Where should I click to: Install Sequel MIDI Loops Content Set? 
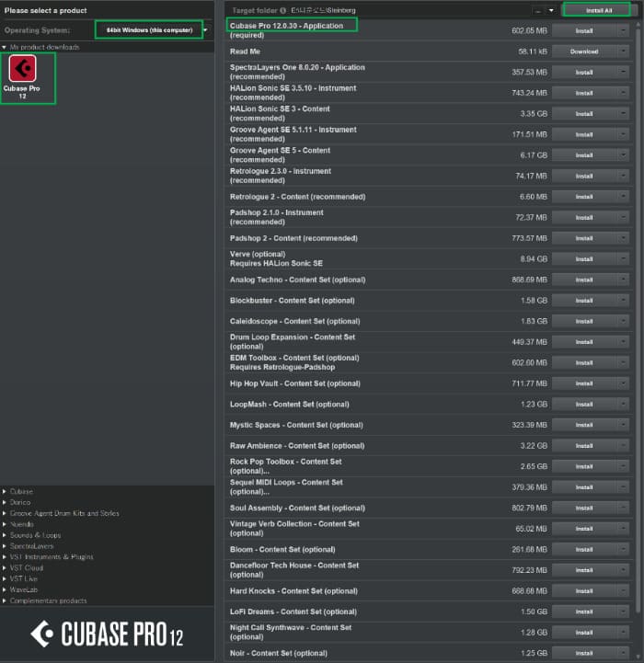pyautogui.click(x=584, y=487)
